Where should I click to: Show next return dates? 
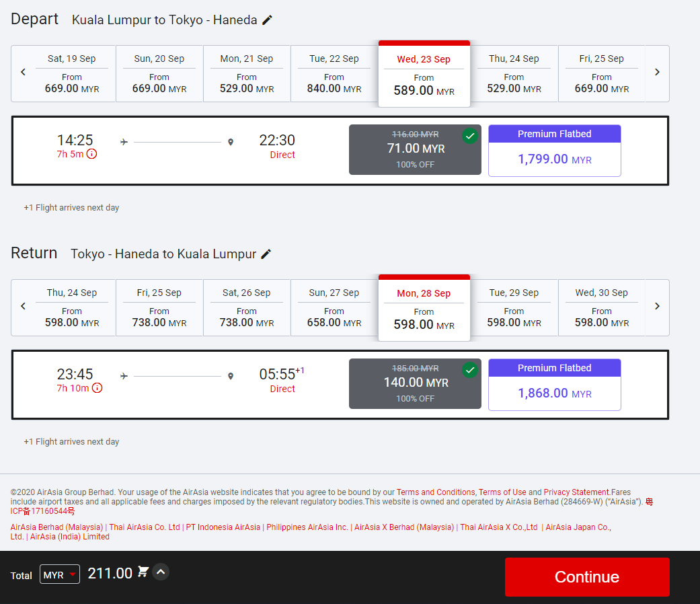pos(657,307)
